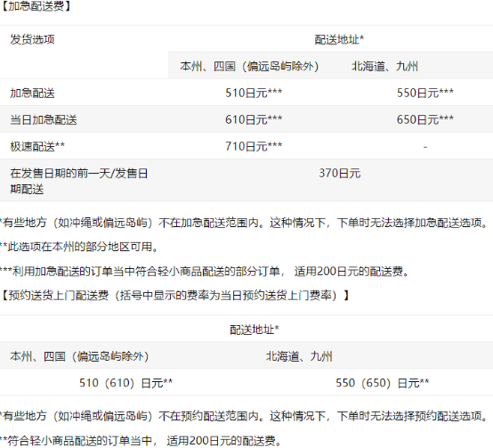Select the 本州、四国（偏远岛屿除外）column header in the first table
Viewport: 493px width, 448px height.
point(249,66)
